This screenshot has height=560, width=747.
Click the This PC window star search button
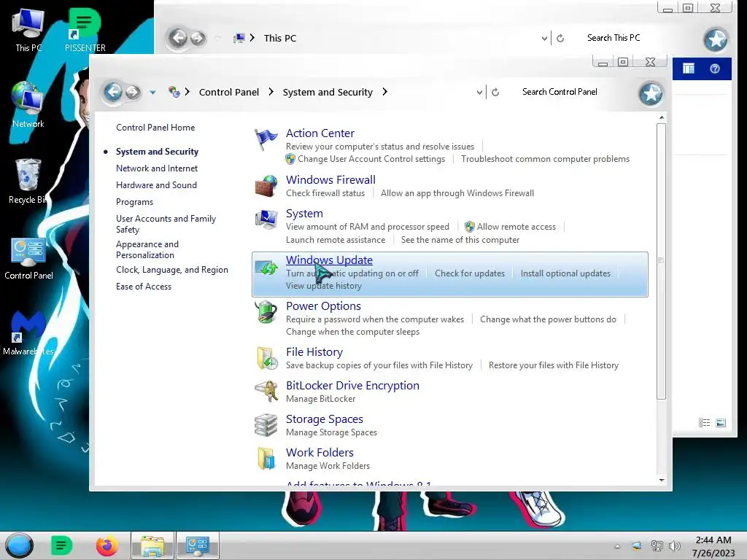tap(716, 39)
